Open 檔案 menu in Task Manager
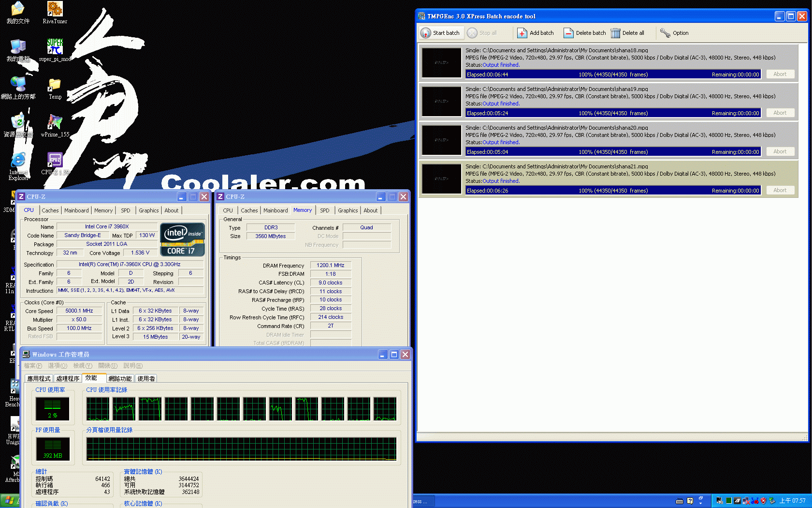The height and width of the screenshot is (508, 812). click(33, 366)
